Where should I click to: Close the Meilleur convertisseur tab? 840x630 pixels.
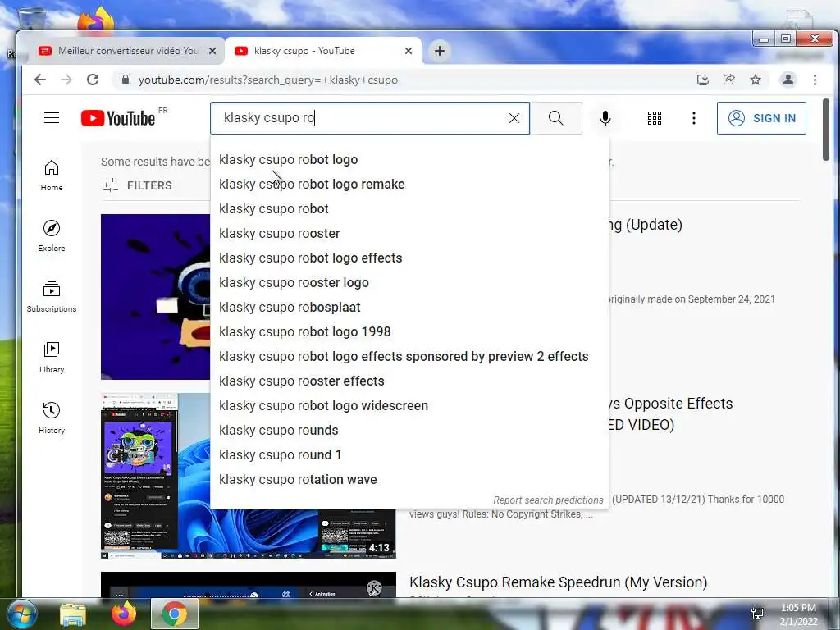tap(212, 51)
